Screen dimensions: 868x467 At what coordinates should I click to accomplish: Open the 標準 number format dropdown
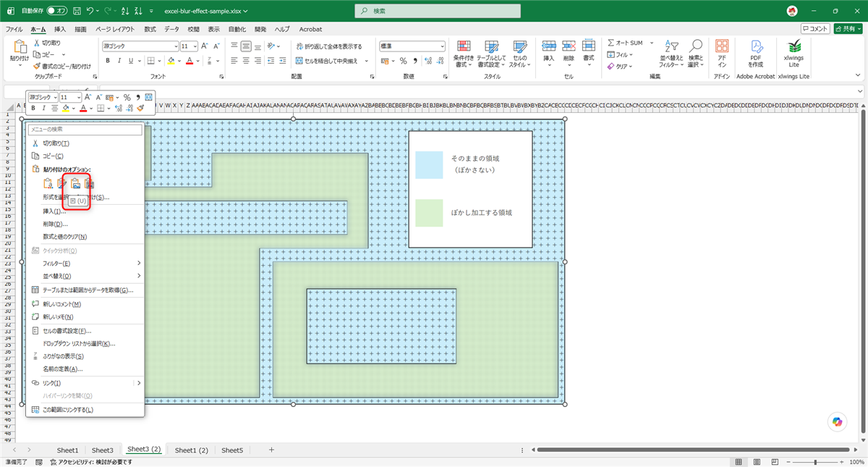(x=442, y=46)
